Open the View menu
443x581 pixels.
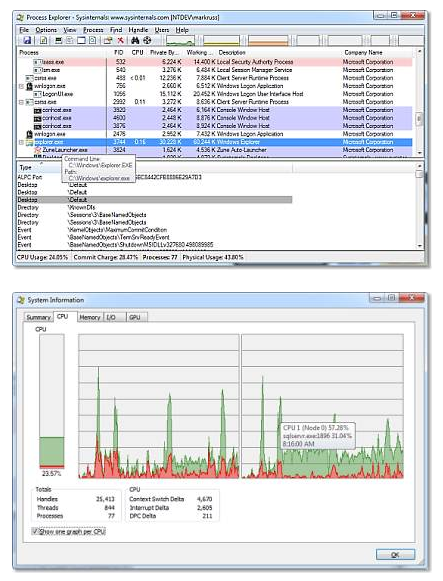pos(70,30)
